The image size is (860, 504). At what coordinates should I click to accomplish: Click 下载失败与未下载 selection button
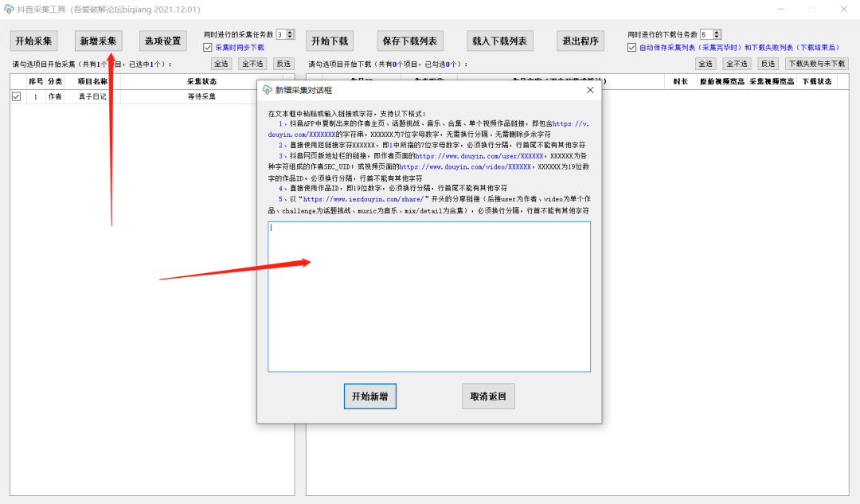click(x=815, y=63)
